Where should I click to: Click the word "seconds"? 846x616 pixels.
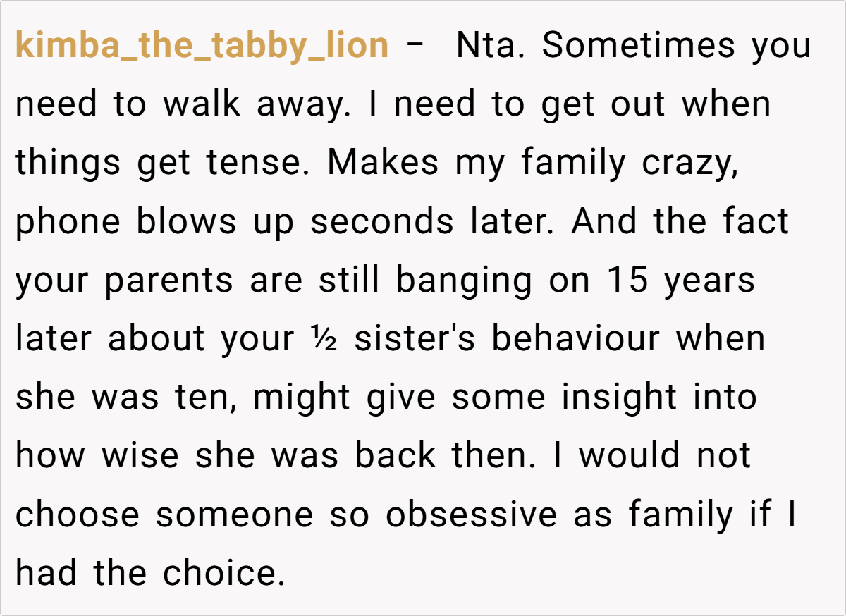pyautogui.click(x=381, y=222)
